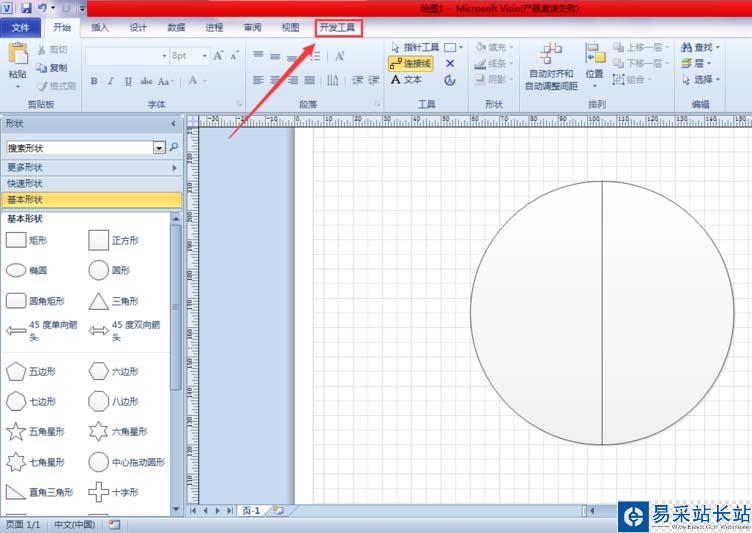Open the font color A dropdown
This screenshot has width=752, height=533.
(x=205, y=81)
